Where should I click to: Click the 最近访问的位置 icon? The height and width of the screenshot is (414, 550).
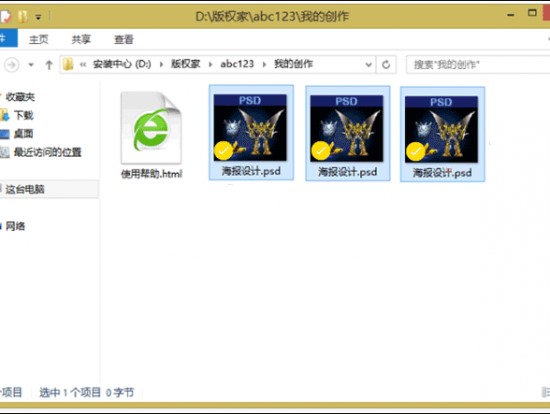pyautogui.click(x=4, y=152)
